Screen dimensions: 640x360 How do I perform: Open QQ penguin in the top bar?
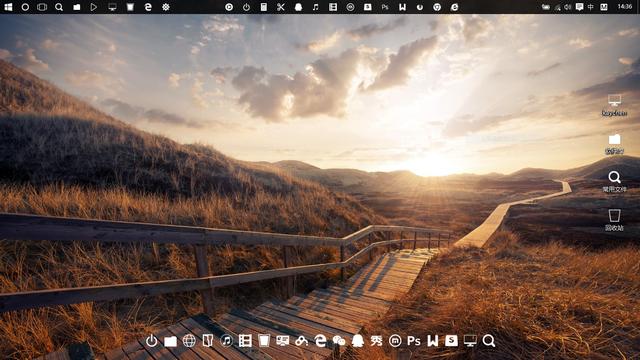click(298, 7)
